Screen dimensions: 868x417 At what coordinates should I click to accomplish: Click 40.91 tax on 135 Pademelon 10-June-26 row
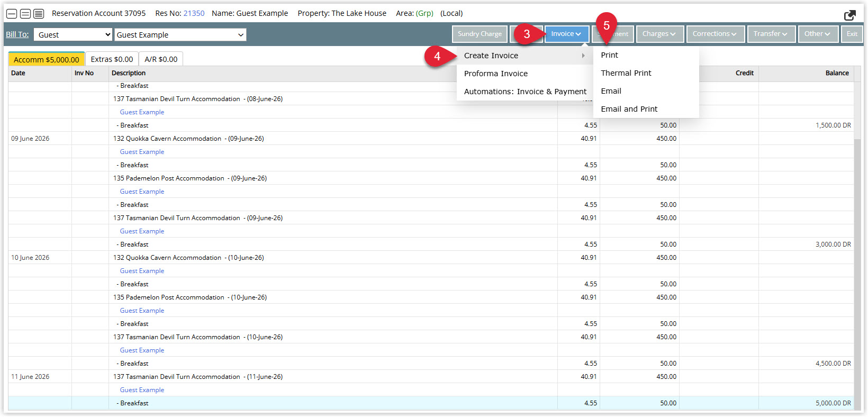[x=589, y=297]
